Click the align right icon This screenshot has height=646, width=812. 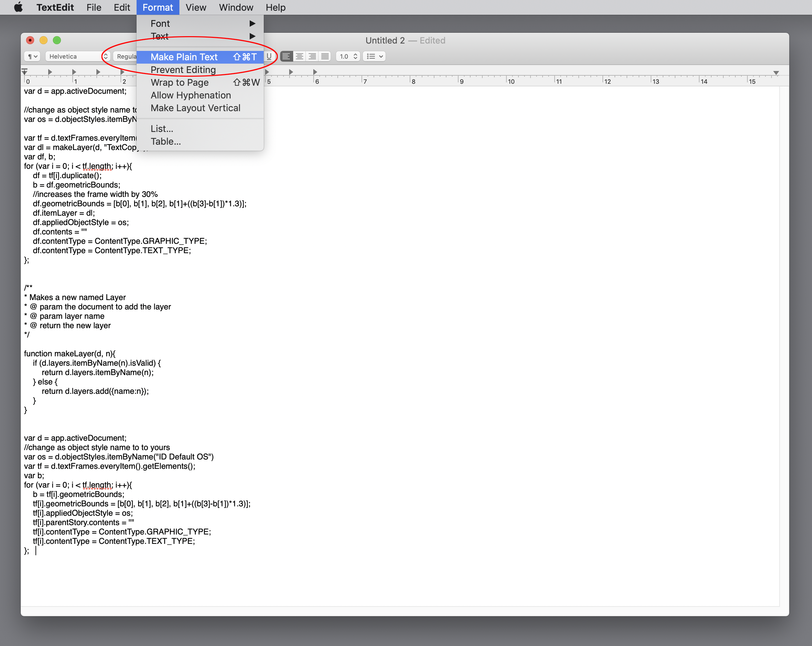pyautogui.click(x=312, y=57)
